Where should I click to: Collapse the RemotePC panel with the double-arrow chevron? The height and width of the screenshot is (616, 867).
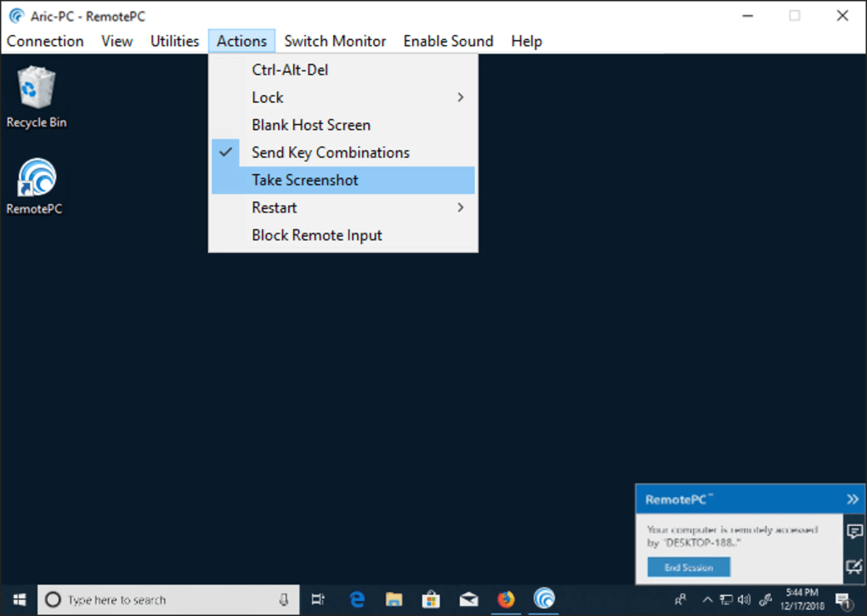coord(853,499)
